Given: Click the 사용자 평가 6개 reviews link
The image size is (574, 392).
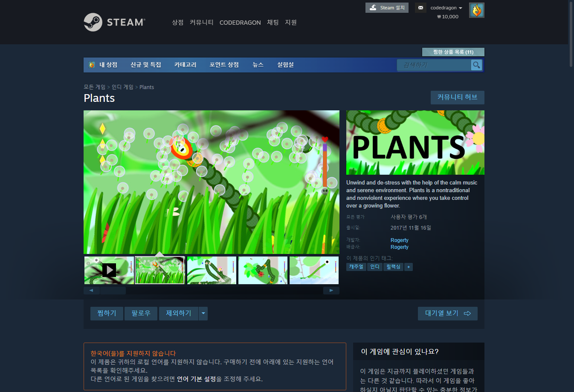Looking at the screenshot, I should tap(409, 217).
